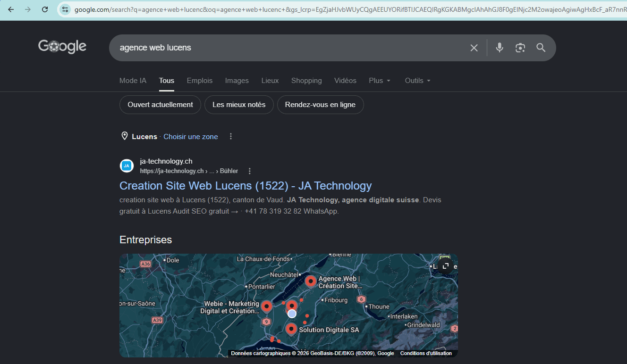Image resolution: width=627 pixels, height=364 pixels.
Task: Search by image with the Lens icon
Action: click(x=520, y=48)
